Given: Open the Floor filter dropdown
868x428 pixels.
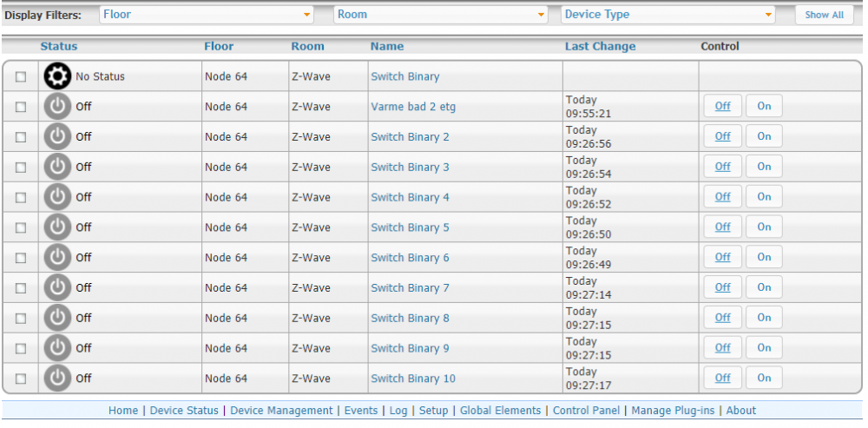Looking at the screenshot, I should (207, 15).
